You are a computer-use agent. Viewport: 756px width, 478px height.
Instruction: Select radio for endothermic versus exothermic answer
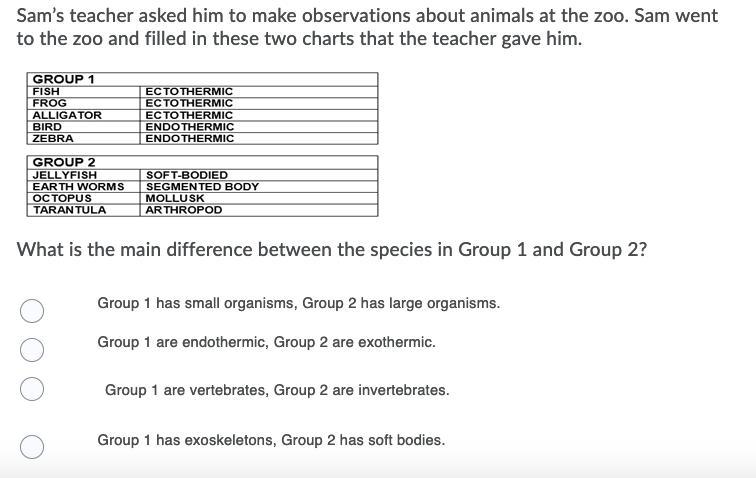pyautogui.click(x=32, y=350)
